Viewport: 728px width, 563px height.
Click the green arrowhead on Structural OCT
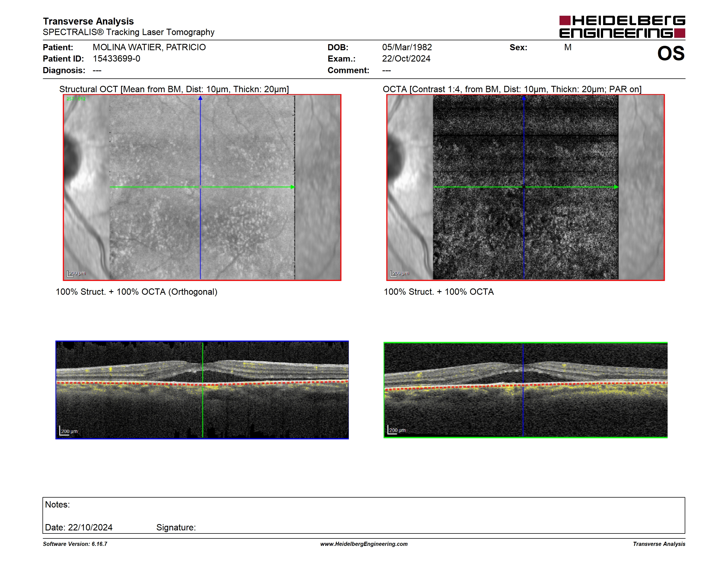tap(293, 187)
